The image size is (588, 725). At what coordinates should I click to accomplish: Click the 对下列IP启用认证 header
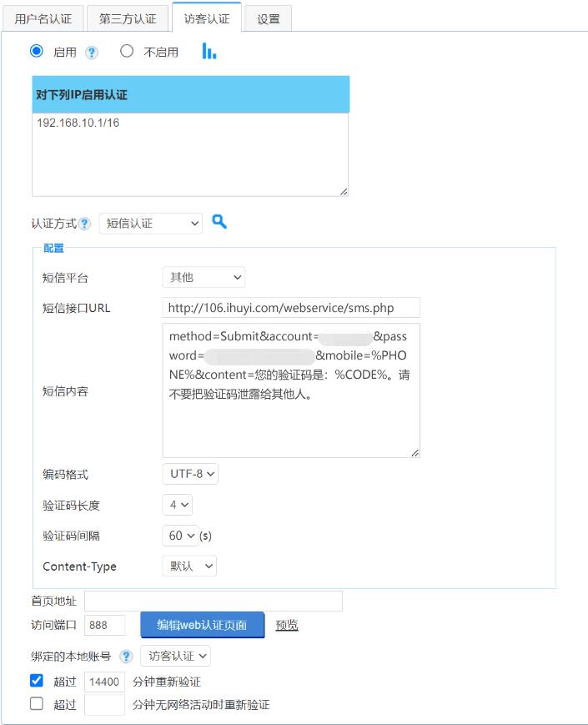pos(190,94)
